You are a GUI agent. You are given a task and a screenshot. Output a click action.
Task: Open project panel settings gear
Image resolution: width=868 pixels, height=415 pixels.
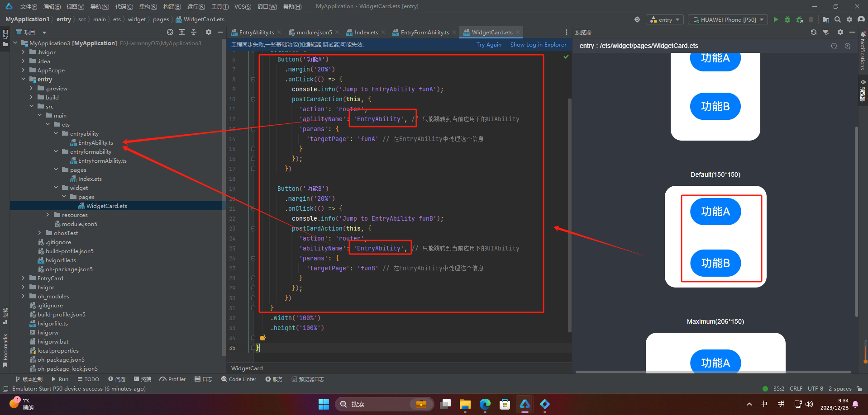pos(209,32)
